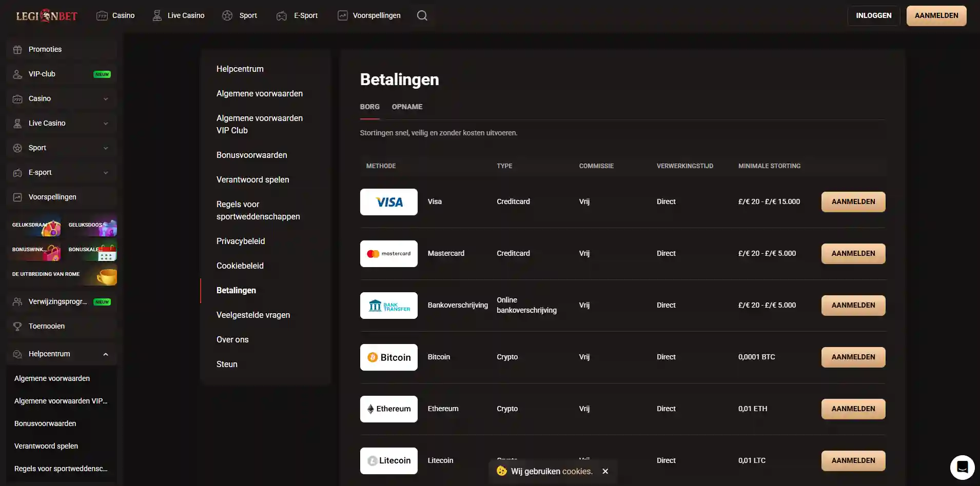This screenshot has width=980, height=486.
Task: Click the Bitcoin logo
Action: pos(389,357)
